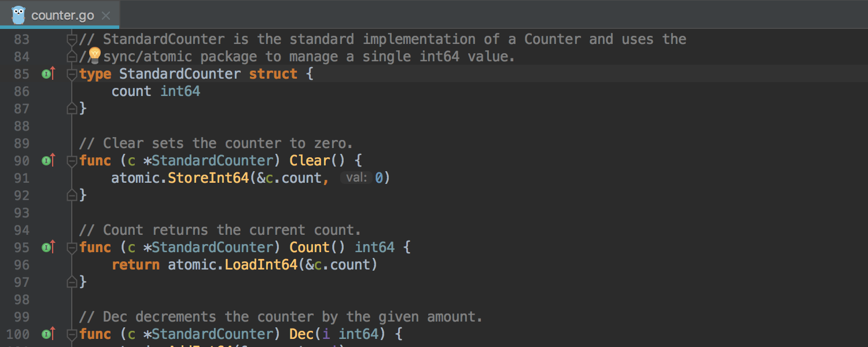Fold the comment block at line 83
Image resolution: width=868 pixels, height=347 pixels.
coord(72,39)
